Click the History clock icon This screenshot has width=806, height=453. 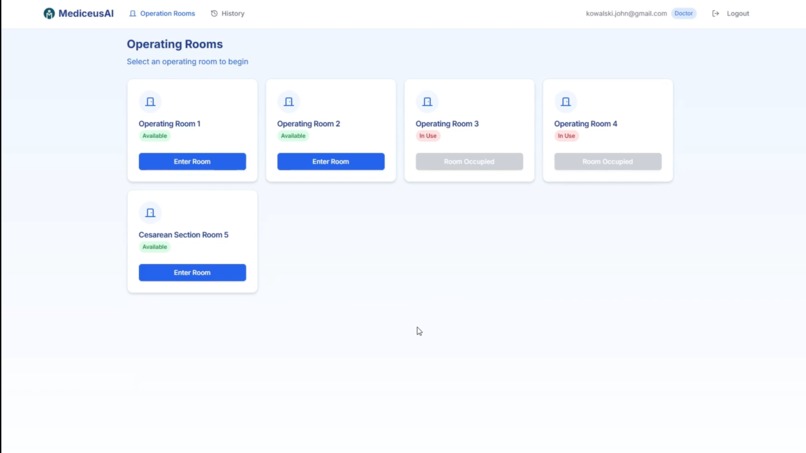point(214,13)
